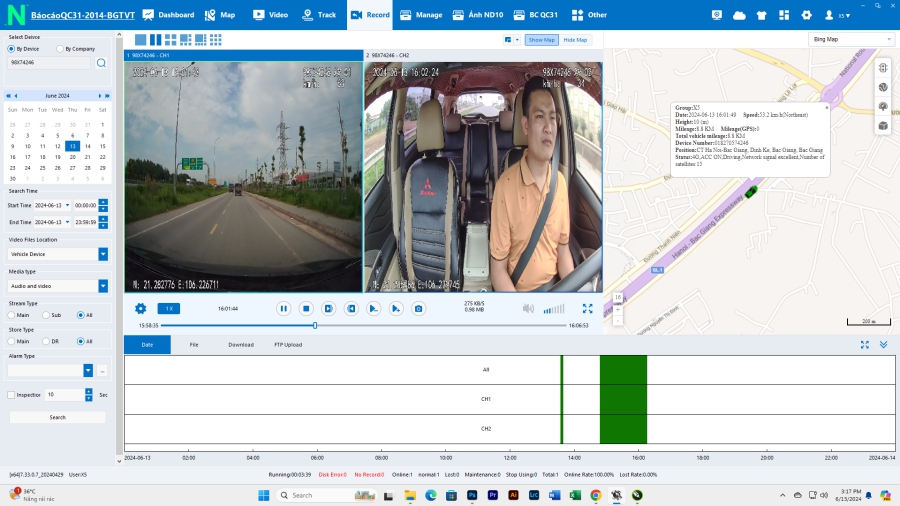Open playback settings gear icon
The width and height of the screenshot is (900, 506).
point(140,309)
